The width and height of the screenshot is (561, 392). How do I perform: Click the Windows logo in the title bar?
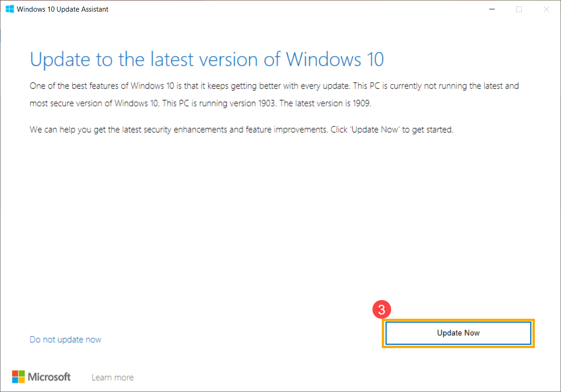point(9,9)
